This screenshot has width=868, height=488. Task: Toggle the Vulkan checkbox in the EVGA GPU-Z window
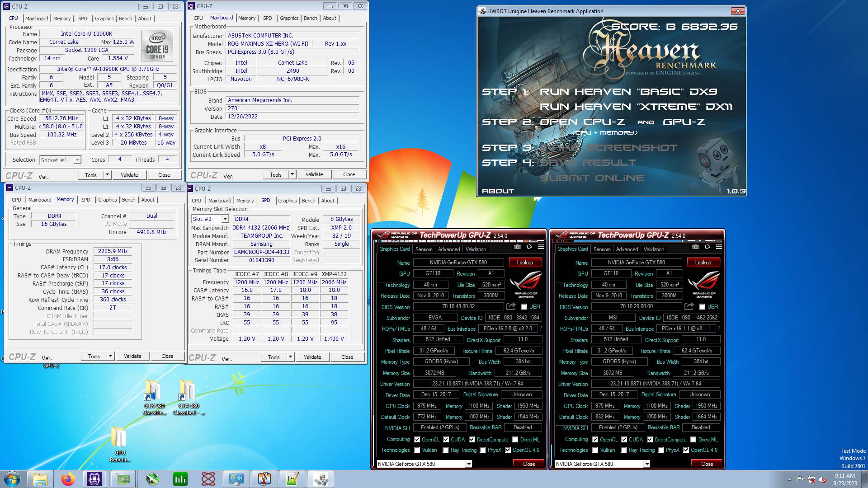[417, 450]
